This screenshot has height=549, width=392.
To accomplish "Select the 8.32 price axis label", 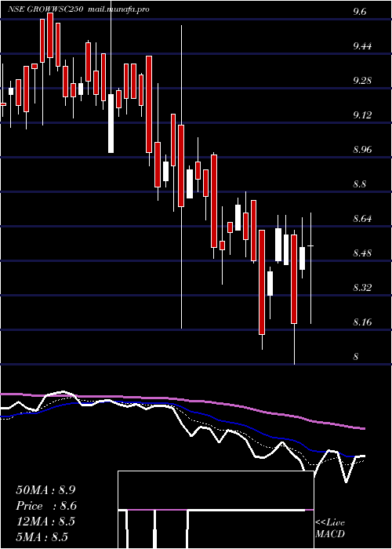I will (x=362, y=288).
